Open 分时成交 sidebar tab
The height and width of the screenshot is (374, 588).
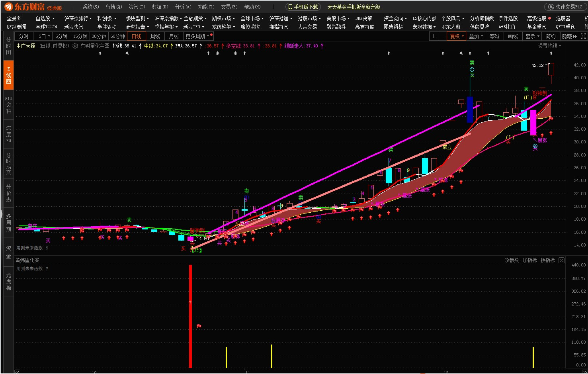[x=8, y=164]
